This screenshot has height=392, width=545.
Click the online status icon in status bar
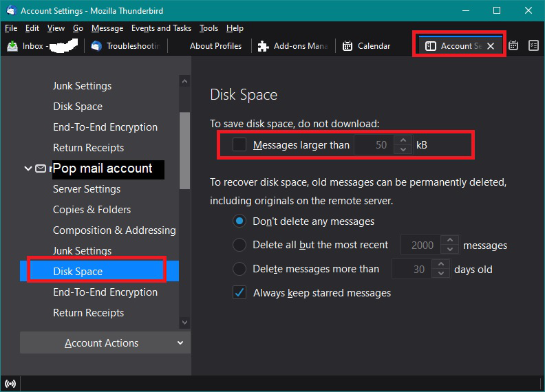tap(10, 384)
